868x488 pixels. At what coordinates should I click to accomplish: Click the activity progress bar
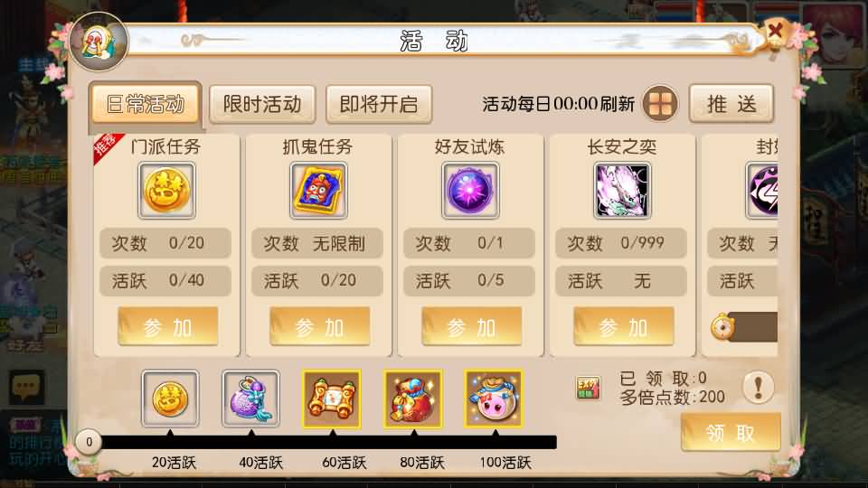(326, 442)
